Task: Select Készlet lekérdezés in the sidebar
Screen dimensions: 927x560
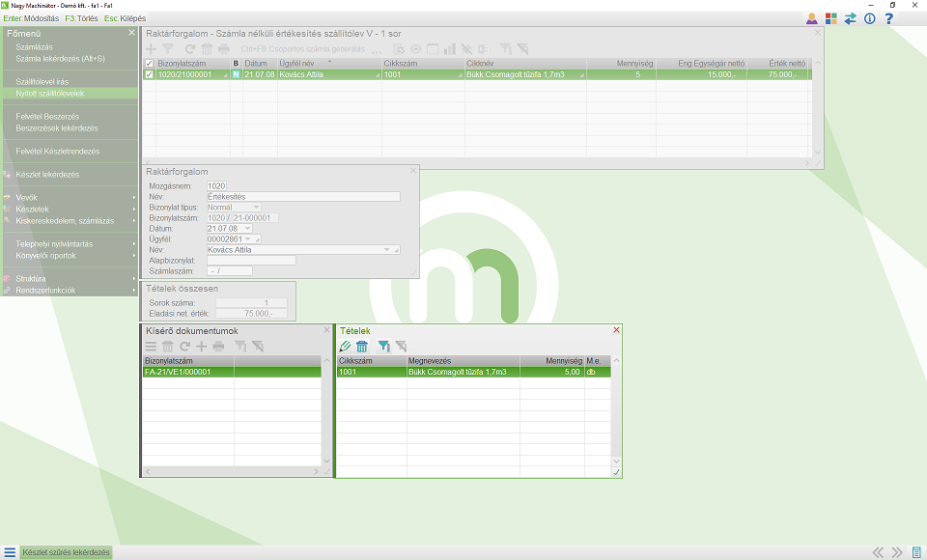Action: [47, 175]
